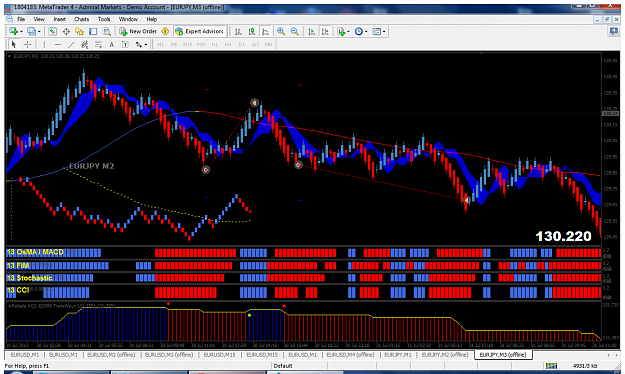Expand the chart's one-click trading triangle
The image size is (625, 374).
click(x=10, y=56)
